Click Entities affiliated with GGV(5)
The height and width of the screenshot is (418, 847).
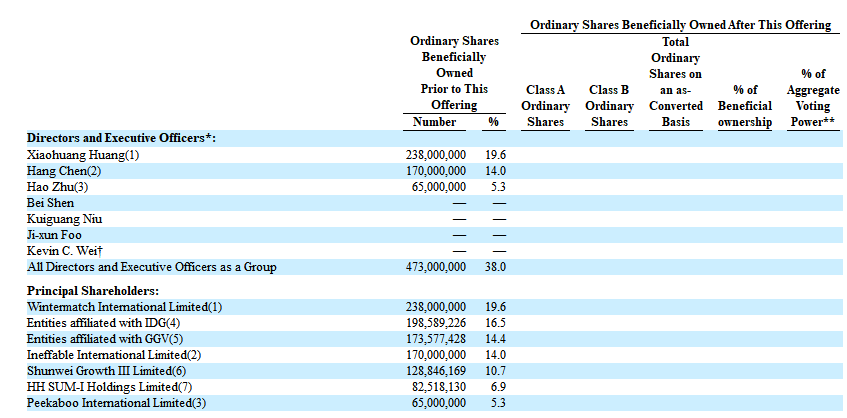click(x=106, y=338)
